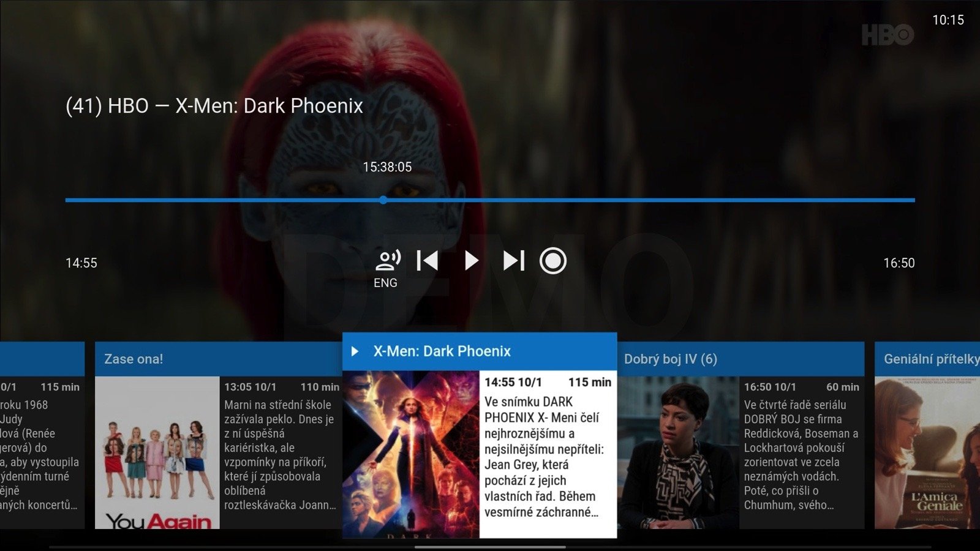The image size is (980, 551).
Task: Click the description starting 'Marni na střední škole'
Action: pyautogui.click(x=280, y=455)
